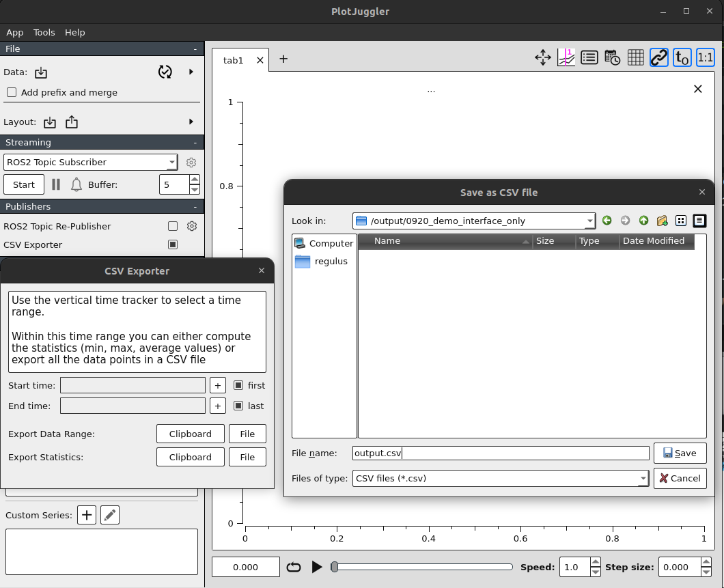724x588 pixels.
Task: Click the move/pan plot arrows icon
Action: coord(542,57)
